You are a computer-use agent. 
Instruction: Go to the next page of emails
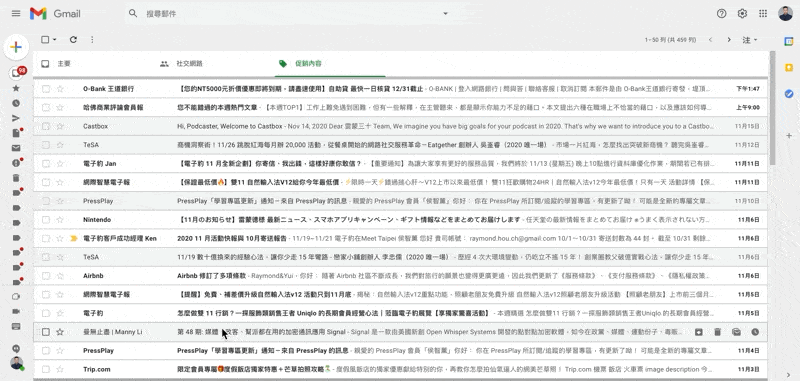pyautogui.click(x=729, y=40)
